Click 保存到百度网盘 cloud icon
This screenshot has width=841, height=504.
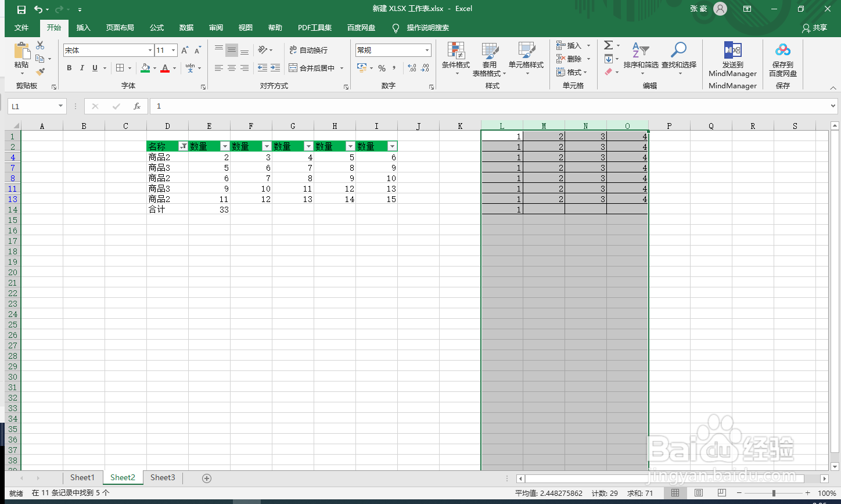coord(783,59)
